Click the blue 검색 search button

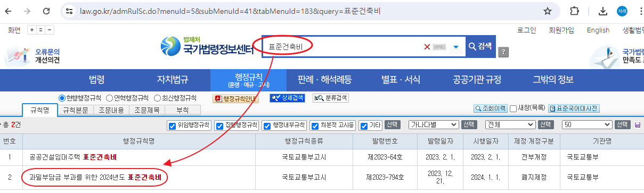(480, 46)
